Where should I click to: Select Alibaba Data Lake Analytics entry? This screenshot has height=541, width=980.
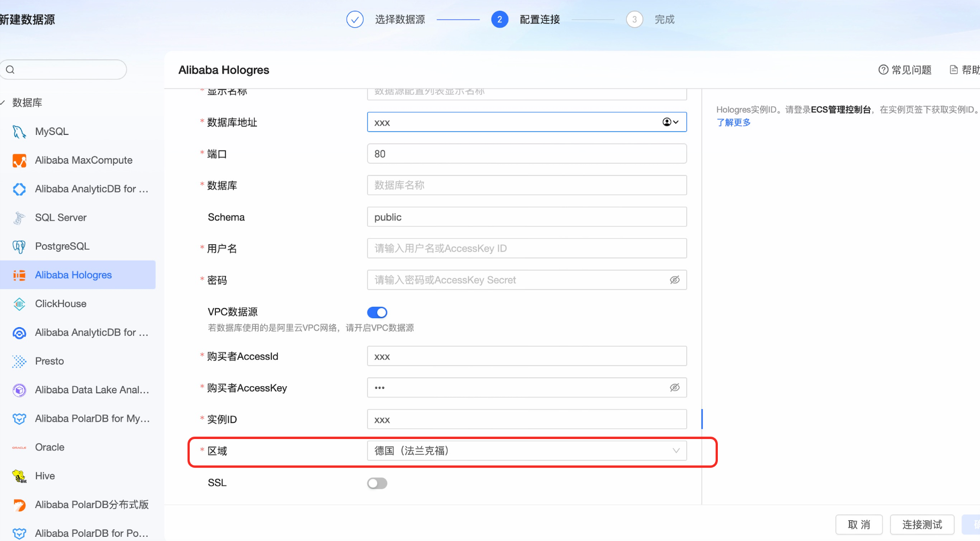click(x=77, y=390)
